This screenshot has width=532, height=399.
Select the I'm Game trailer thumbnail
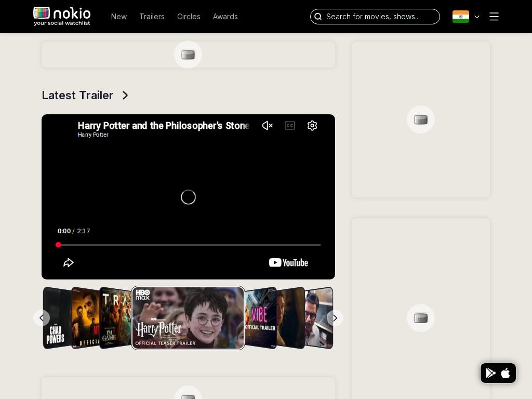[115, 318]
